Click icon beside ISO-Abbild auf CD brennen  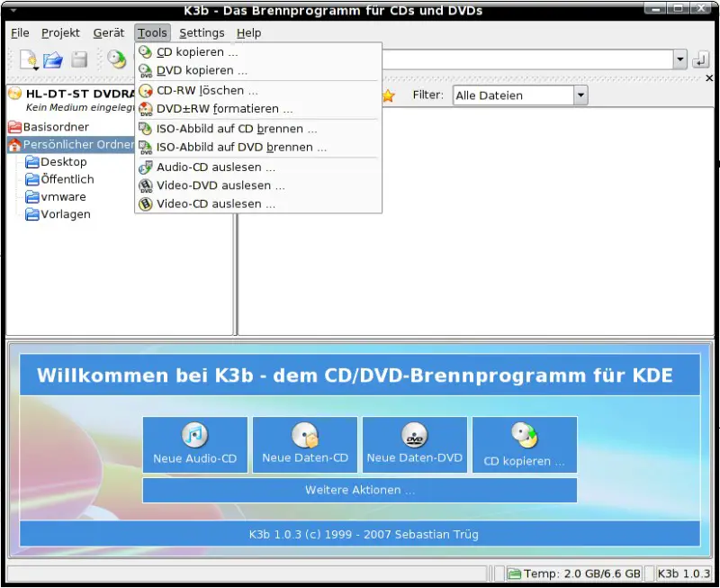tap(146, 129)
